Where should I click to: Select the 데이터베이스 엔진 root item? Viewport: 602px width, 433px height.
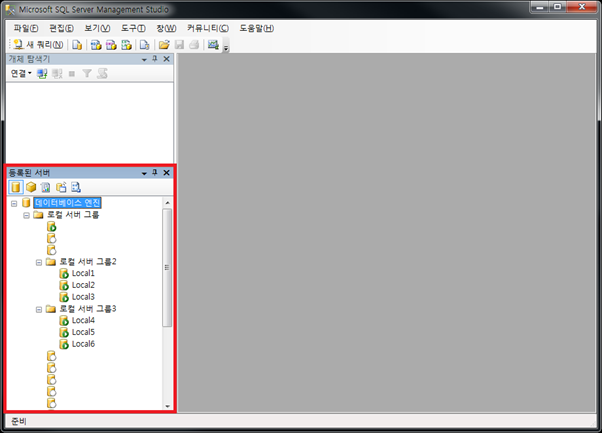pyautogui.click(x=68, y=203)
